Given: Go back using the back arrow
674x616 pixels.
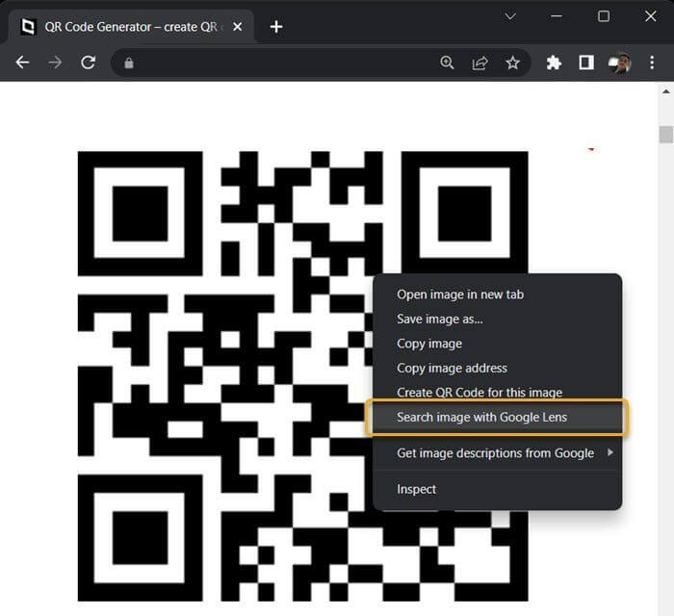Looking at the screenshot, I should [22, 63].
